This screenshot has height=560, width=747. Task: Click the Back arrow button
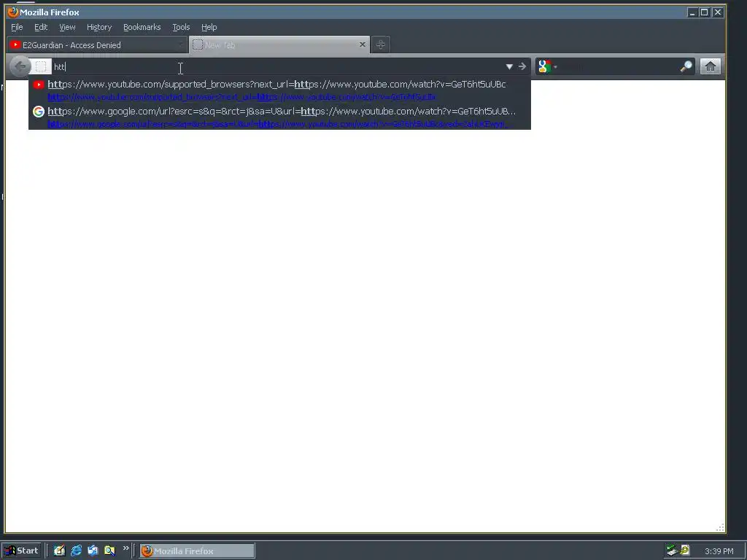[x=20, y=66]
